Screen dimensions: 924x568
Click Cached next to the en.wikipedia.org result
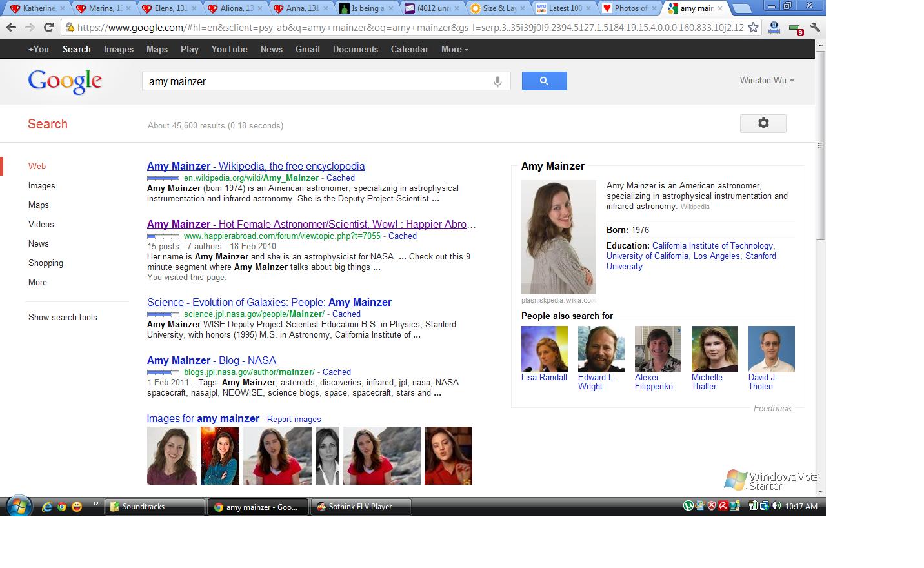click(x=341, y=177)
